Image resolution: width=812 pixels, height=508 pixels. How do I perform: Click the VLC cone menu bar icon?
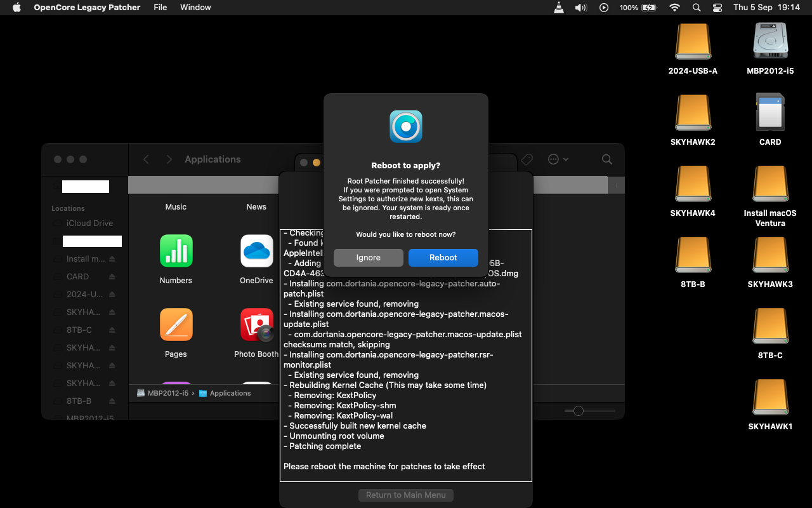pyautogui.click(x=558, y=8)
